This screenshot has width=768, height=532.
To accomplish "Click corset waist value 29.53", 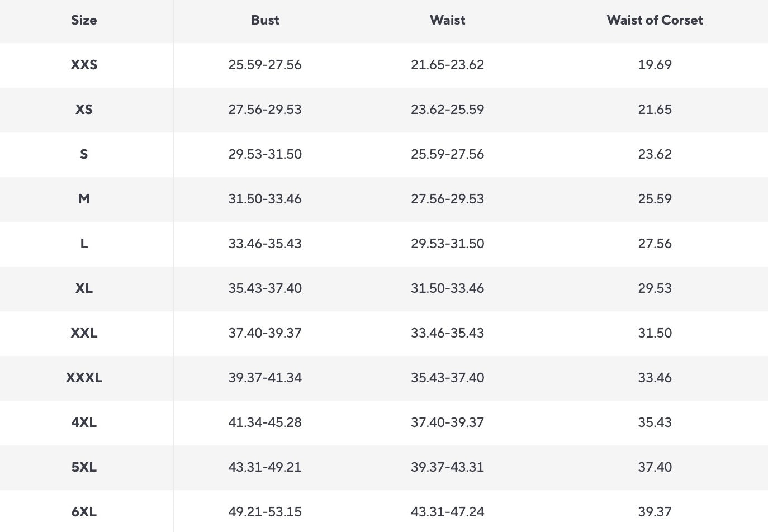I will point(655,288).
